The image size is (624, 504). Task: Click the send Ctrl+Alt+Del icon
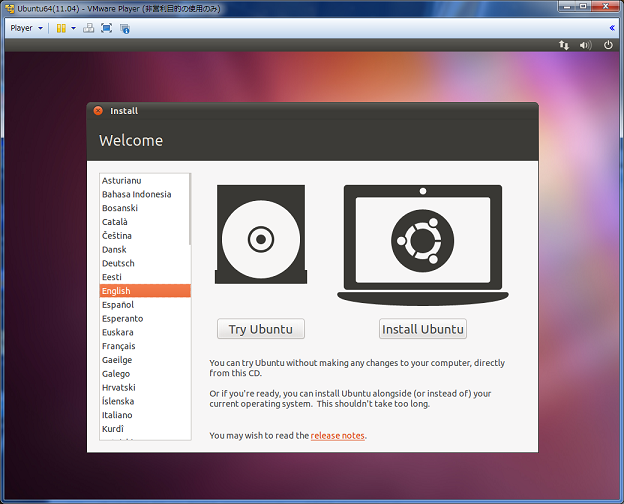[x=88, y=28]
